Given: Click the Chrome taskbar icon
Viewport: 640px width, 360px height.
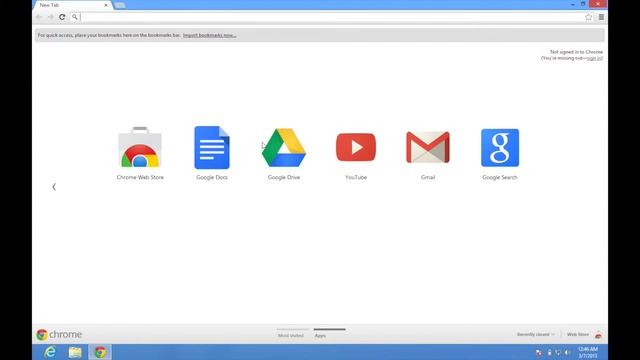Looking at the screenshot, I should coord(100,352).
